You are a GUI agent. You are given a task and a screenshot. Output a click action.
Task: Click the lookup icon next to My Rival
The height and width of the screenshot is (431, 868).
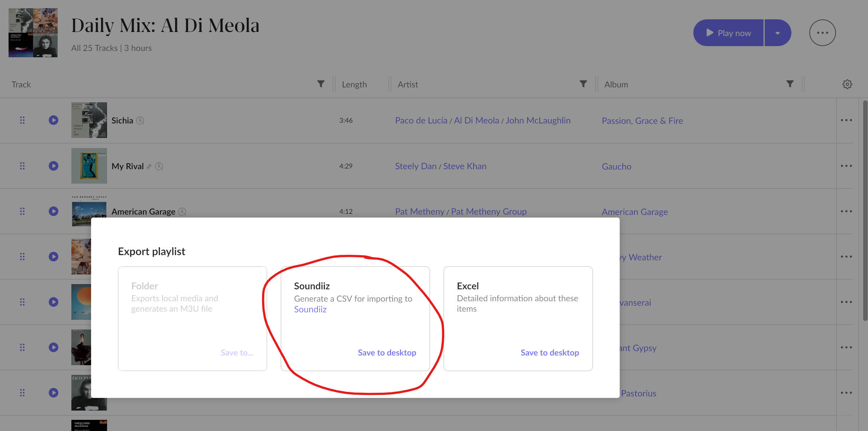pos(159,166)
